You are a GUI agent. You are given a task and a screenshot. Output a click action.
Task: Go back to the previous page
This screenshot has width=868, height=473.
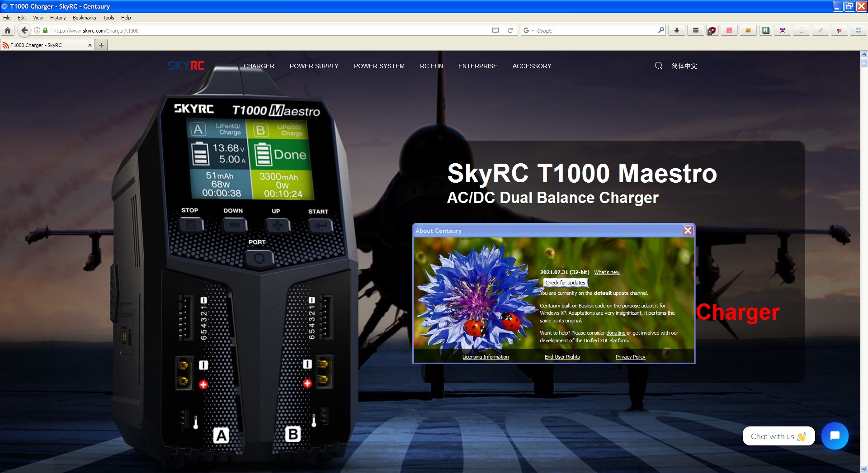click(24, 30)
